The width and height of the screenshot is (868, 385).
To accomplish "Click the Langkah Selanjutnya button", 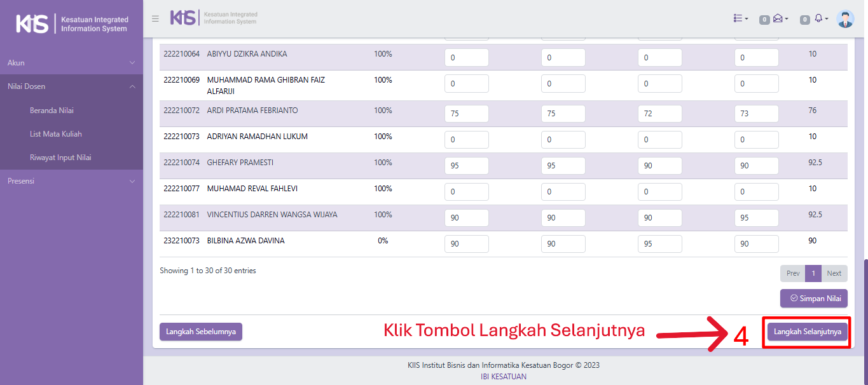I will click(807, 332).
